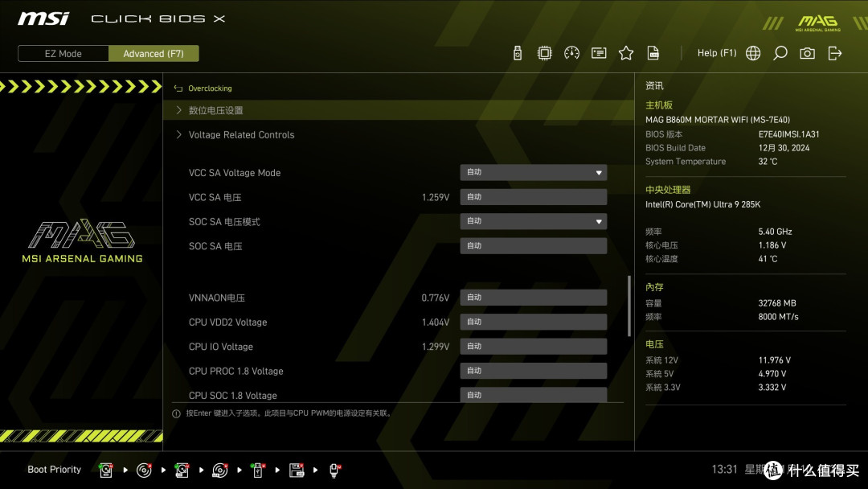The image size is (868, 489).
Task: Click the MSI logo at top left
Action: (43, 18)
